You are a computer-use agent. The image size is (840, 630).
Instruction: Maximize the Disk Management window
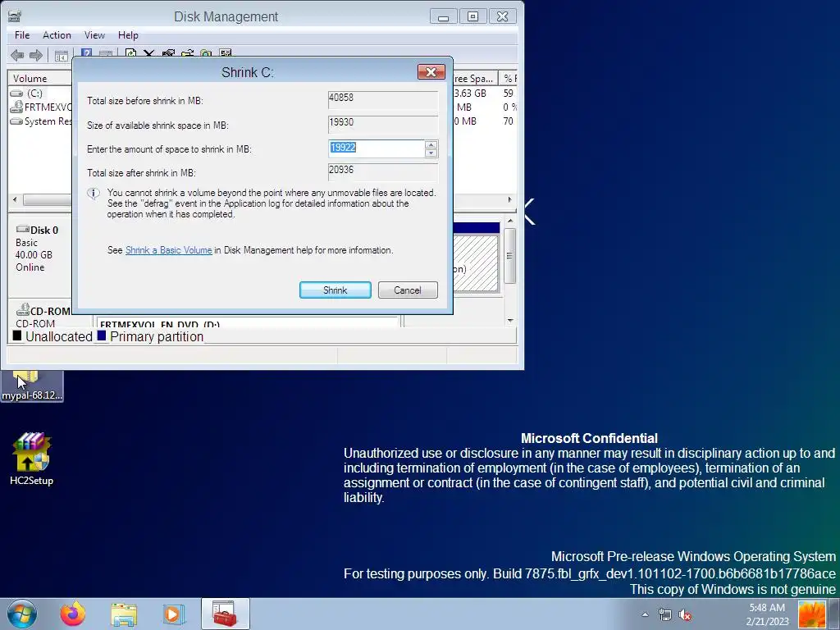(472, 16)
